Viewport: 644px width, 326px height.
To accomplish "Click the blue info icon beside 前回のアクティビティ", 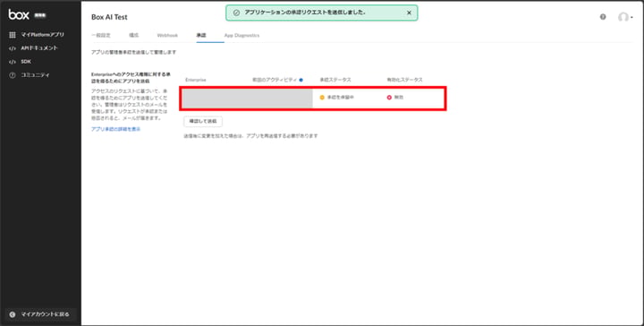I will 301,80.
